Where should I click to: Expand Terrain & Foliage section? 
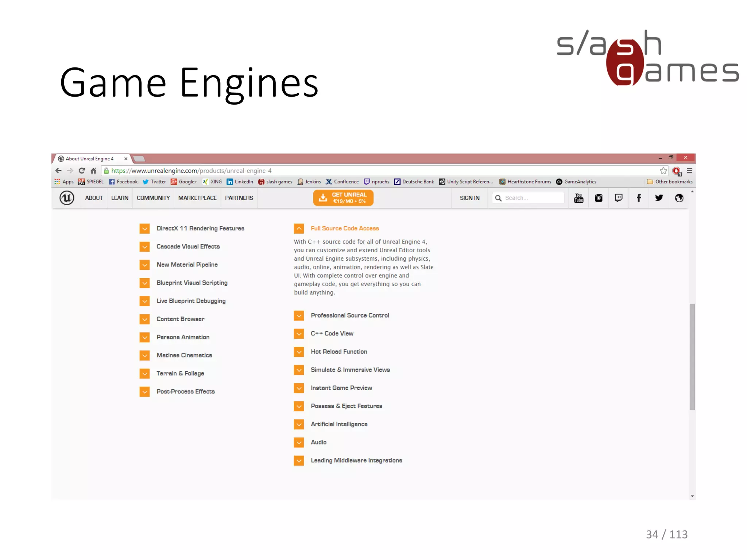coord(145,374)
